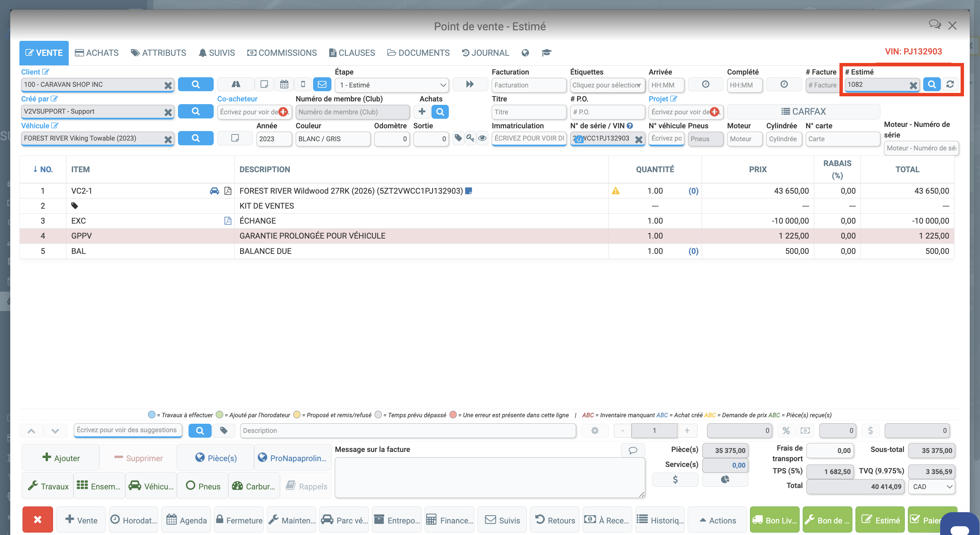The width and height of the screenshot is (980, 535).
Task: Search client with the blue magnifier button
Action: click(196, 84)
